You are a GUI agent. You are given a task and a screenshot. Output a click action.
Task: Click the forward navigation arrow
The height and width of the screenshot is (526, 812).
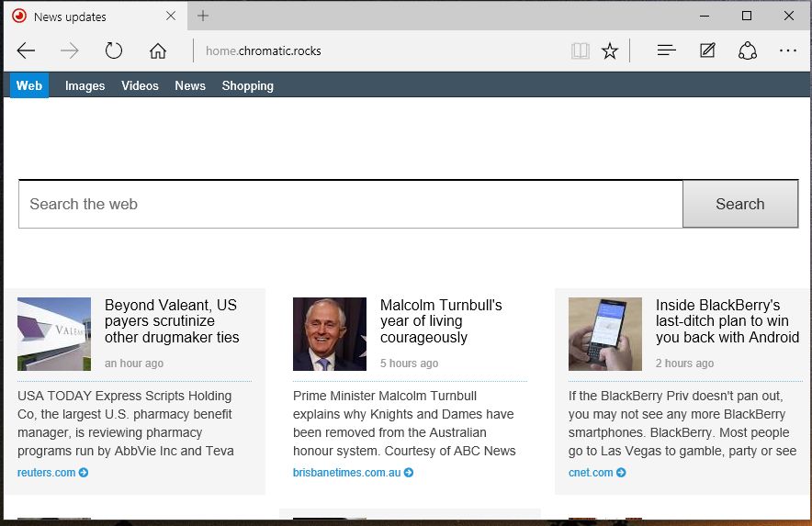coord(70,50)
